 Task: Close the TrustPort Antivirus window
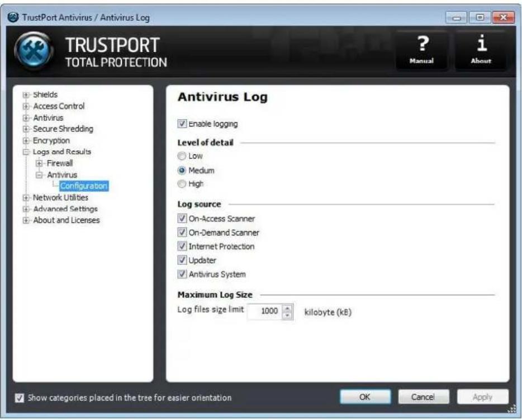click(x=503, y=18)
